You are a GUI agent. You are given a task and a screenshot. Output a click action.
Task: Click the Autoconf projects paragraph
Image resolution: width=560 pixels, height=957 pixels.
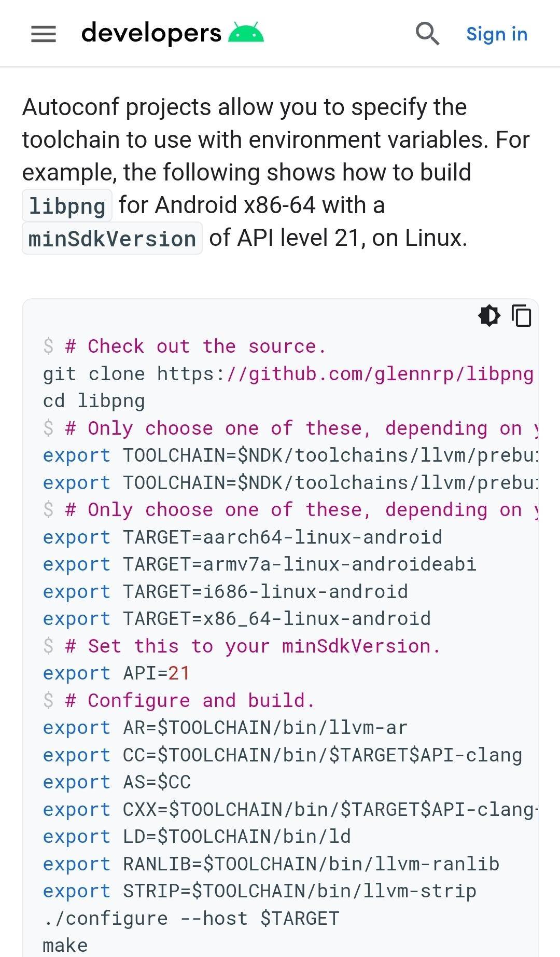pos(276,172)
